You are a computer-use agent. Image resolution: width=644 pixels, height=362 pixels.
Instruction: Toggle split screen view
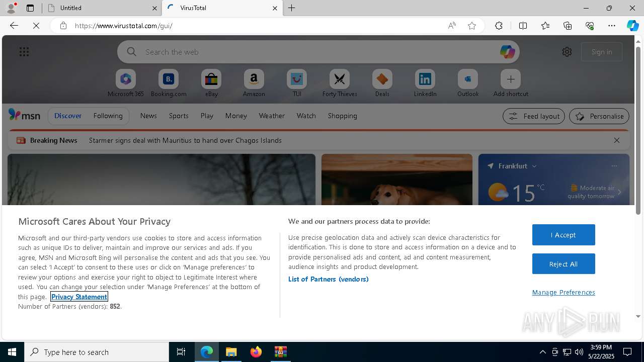[523, 26]
